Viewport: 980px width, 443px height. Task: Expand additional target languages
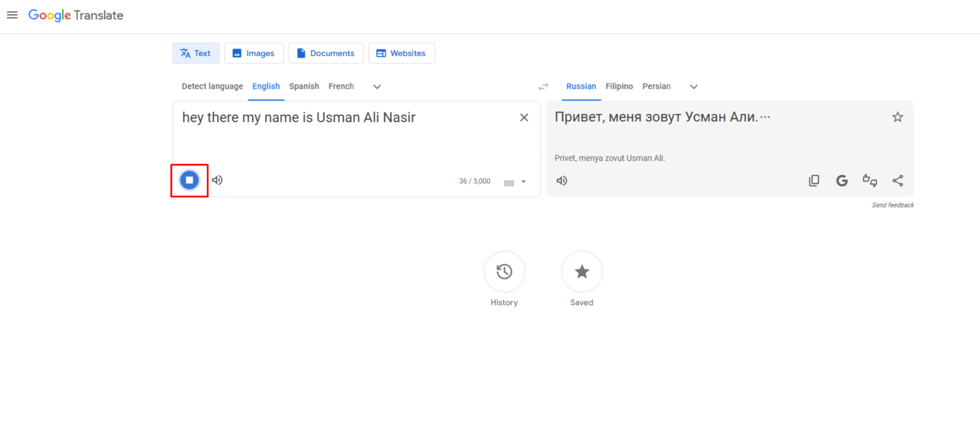[694, 86]
